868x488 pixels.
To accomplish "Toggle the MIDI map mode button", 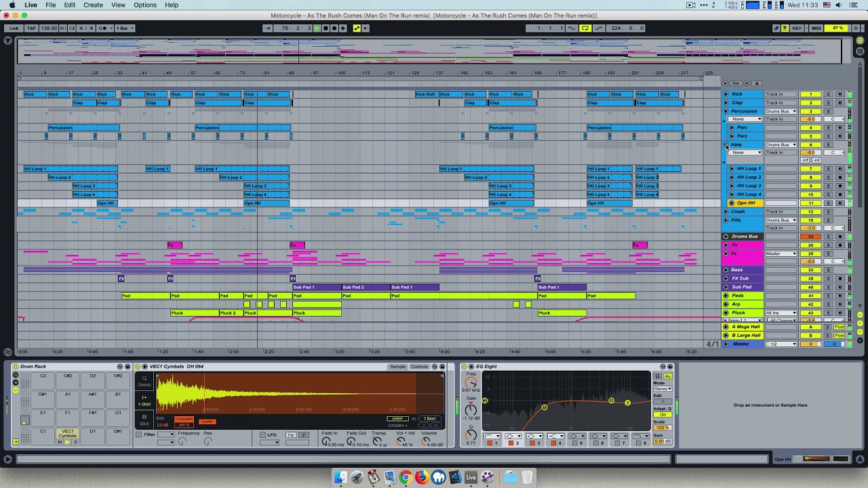I will click(x=816, y=28).
